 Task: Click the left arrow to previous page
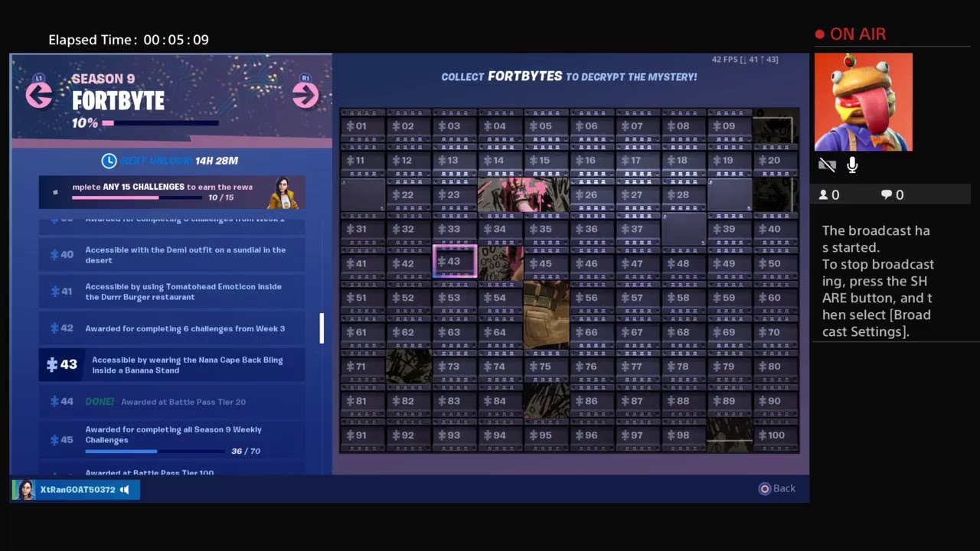coord(39,95)
